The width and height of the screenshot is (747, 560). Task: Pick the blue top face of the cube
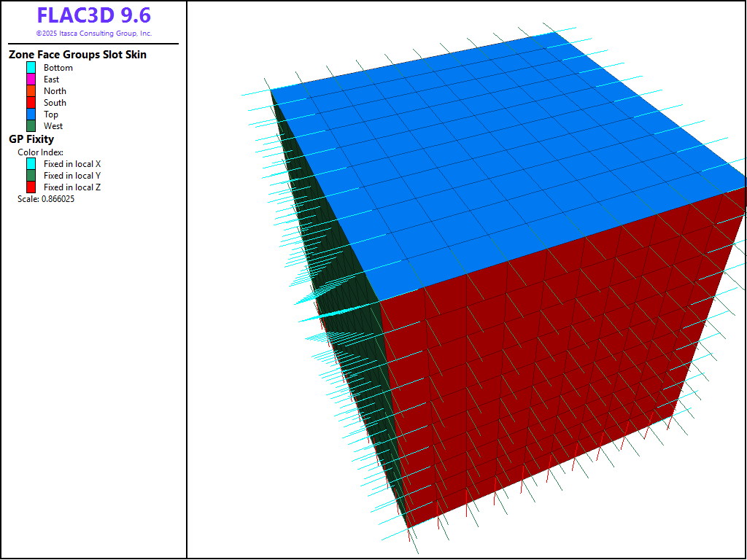tap(496, 160)
